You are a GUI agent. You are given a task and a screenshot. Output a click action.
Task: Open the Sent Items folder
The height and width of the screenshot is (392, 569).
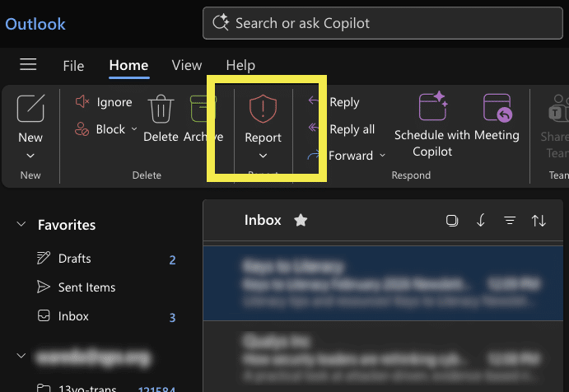86,287
